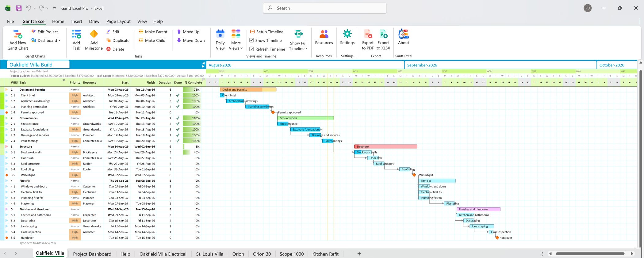Add a new sheet with plus button
Viewport: 644px width, 258px height.
click(x=359, y=254)
